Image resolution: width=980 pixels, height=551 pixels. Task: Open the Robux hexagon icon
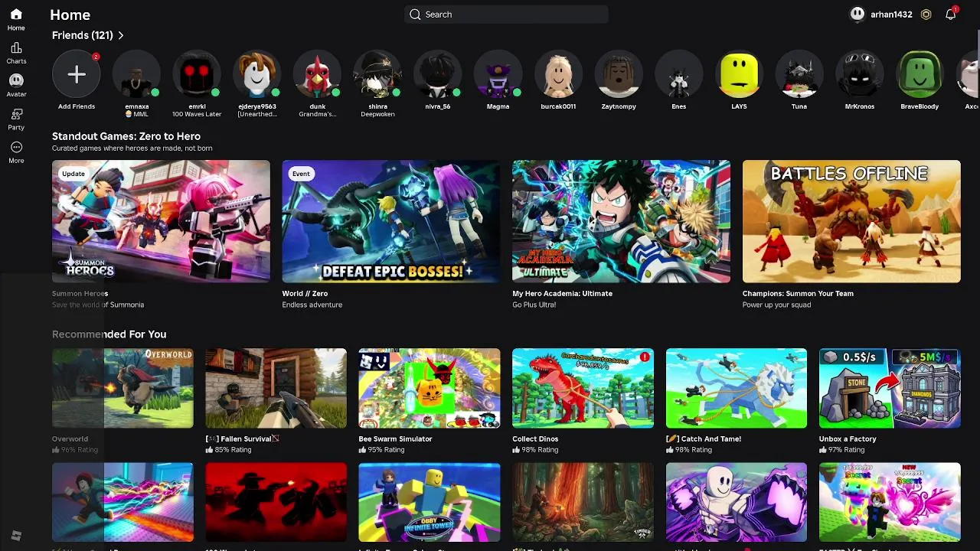coord(926,15)
